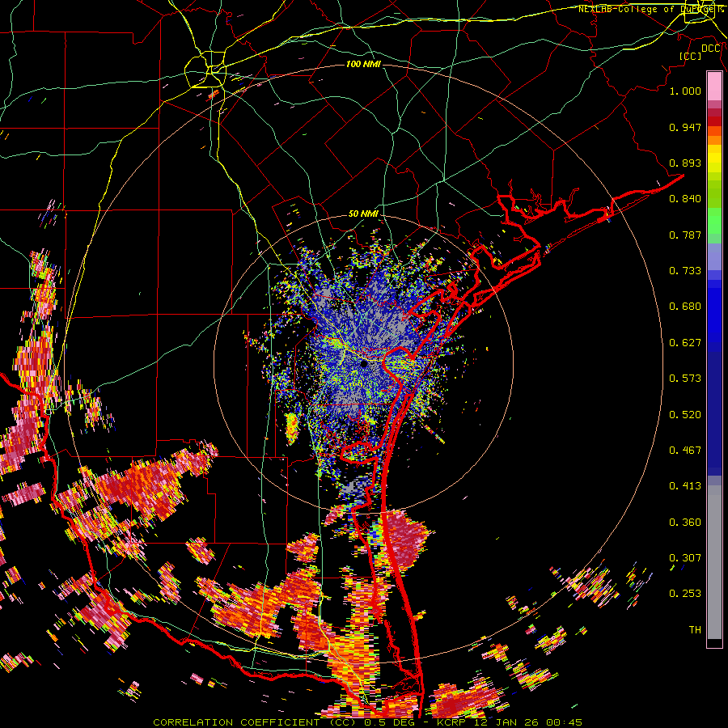Image resolution: width=728 pixels, height=728 pixels.
Task: Click the 0.627 scale value
Action: tap(685, 343)
